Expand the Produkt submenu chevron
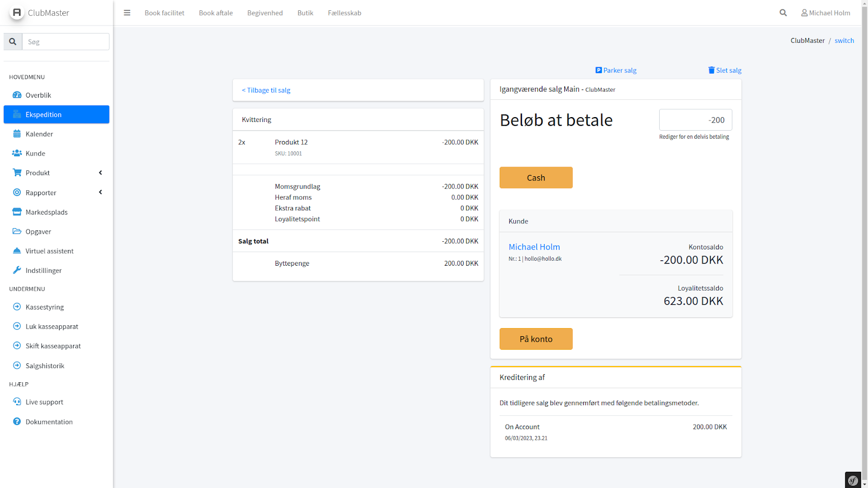Image resolution: width=868 pixels, height=488 pixels. coord(100,173)
